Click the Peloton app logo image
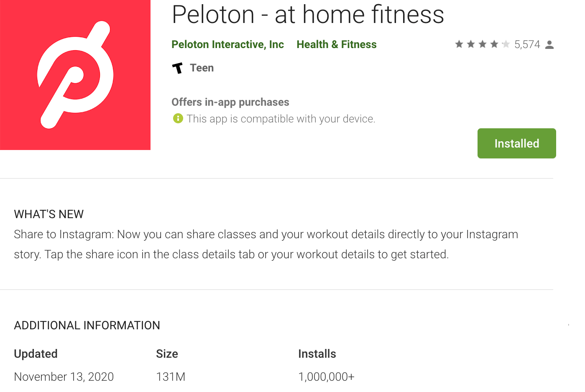The width and height of the screenshot is (585, 392). (75, 74)
